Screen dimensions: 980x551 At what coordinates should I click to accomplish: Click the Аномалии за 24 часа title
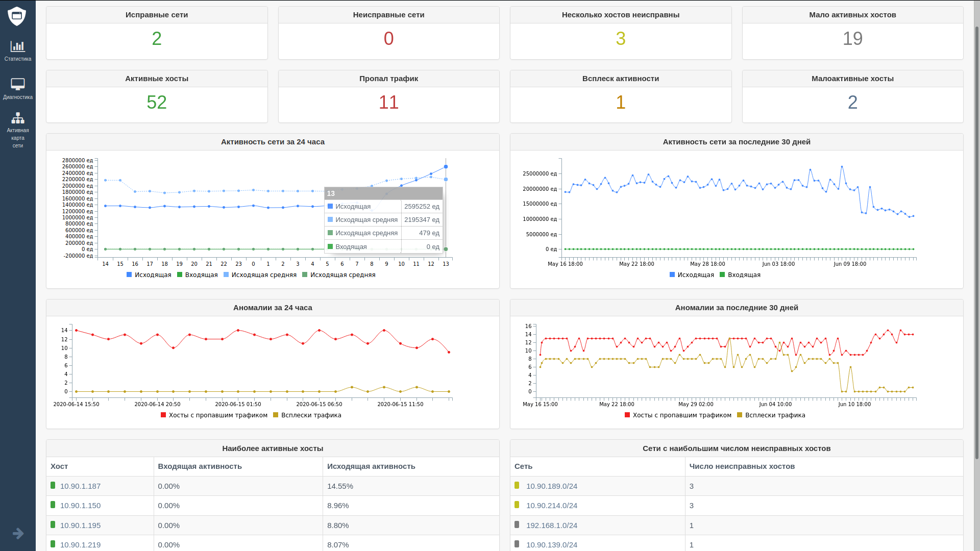(273, 308)
